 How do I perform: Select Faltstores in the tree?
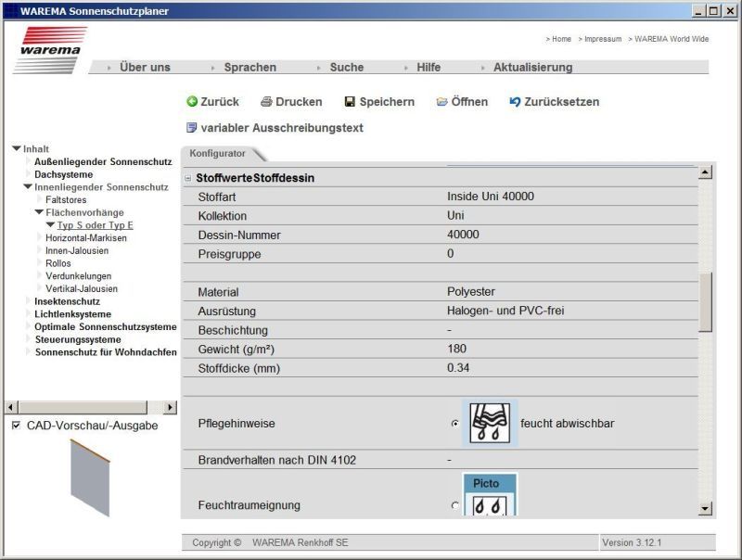coord(66,199)
